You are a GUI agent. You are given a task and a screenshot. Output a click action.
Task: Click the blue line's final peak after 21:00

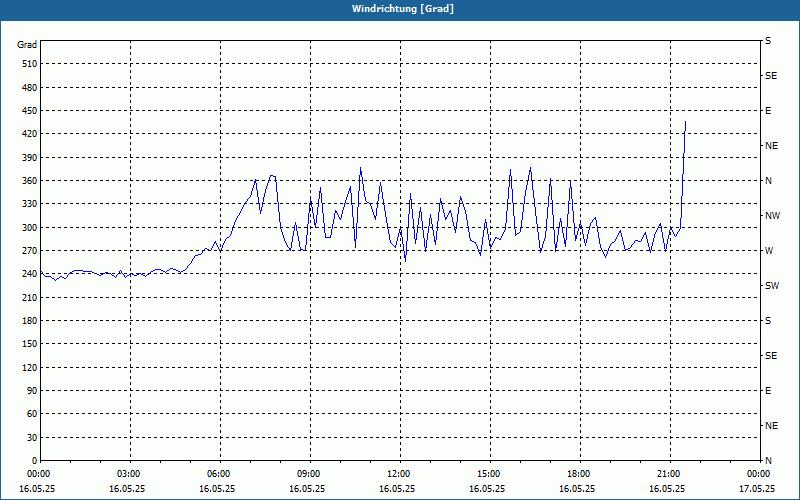(685, 122)
